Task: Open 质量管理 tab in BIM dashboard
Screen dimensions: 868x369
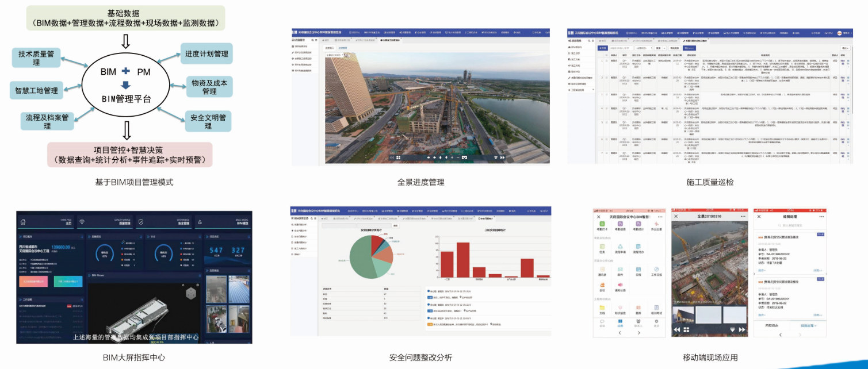Action: [105, 222]
